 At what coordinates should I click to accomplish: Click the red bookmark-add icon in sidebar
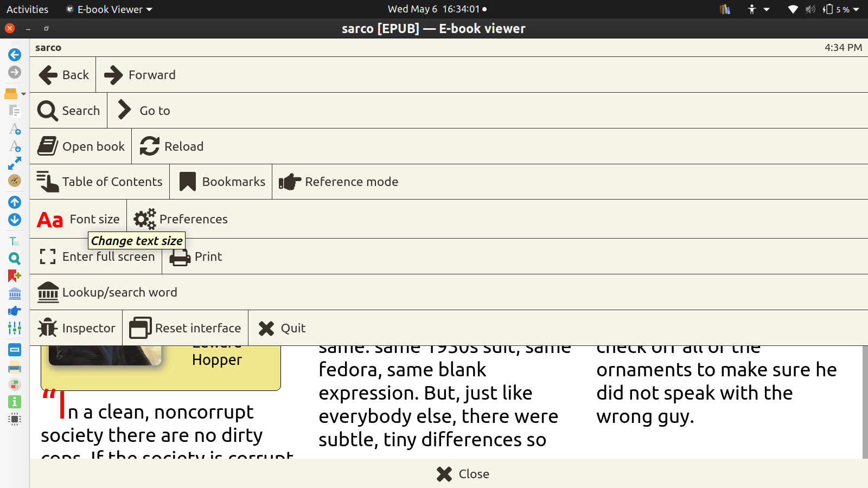click(15, 276)
